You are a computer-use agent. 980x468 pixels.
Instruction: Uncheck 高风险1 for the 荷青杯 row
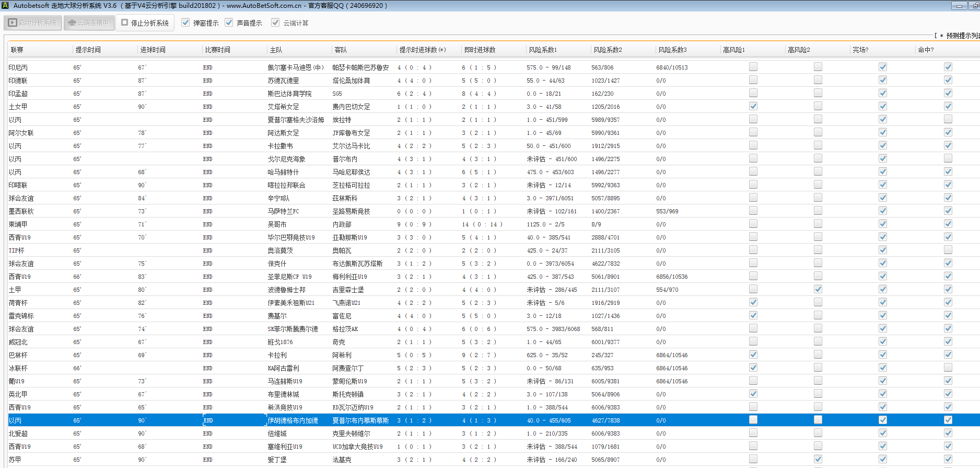753,302
